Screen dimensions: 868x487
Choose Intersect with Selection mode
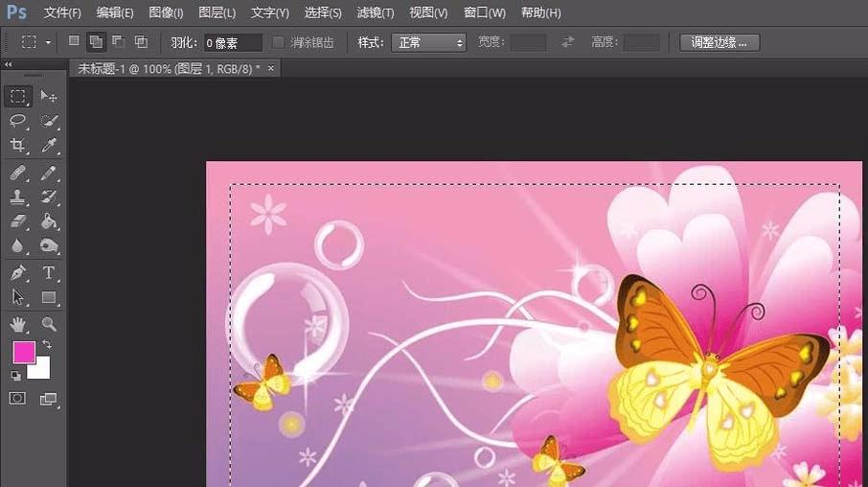tap(141, 41)
